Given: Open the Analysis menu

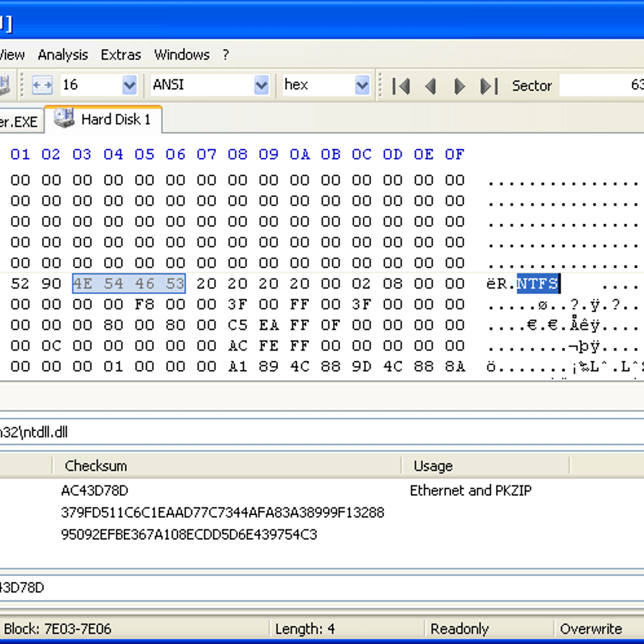Looking at the screenshot, I should click(x=63, y=55).
